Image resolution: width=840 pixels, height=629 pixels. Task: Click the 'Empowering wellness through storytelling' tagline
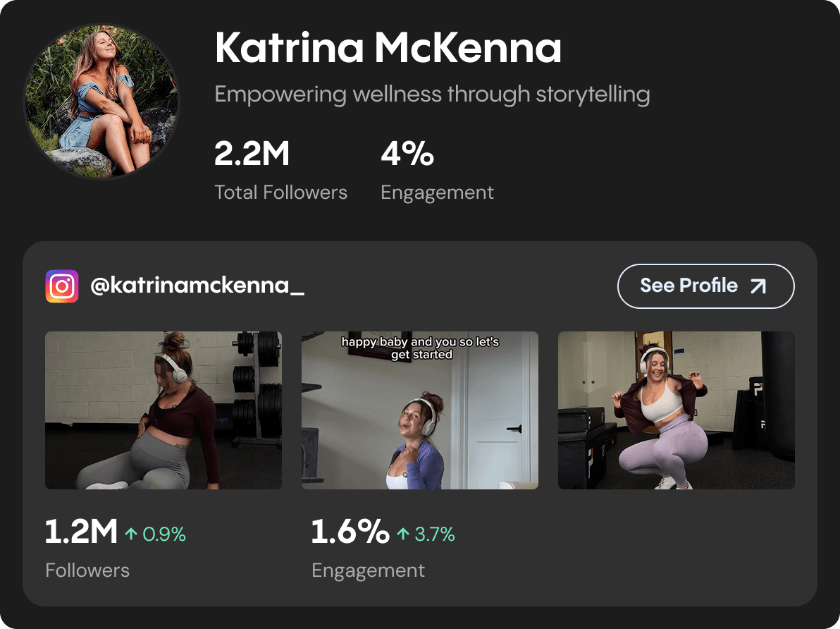click(432, 94)
